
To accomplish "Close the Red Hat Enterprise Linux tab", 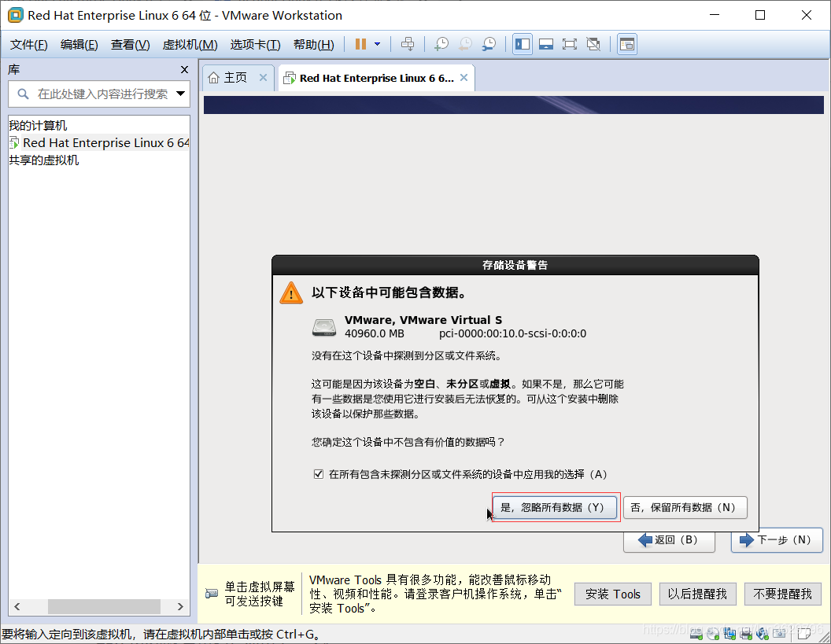I will (464, 78).
